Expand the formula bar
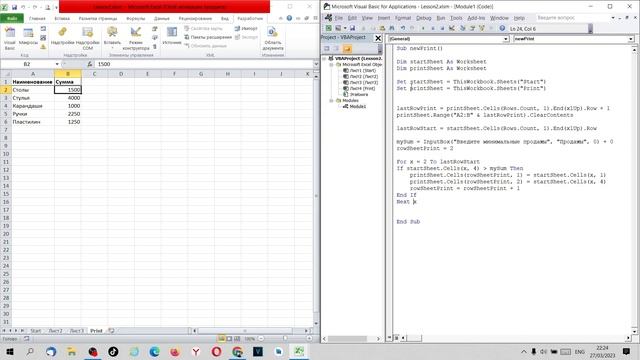 316,64
